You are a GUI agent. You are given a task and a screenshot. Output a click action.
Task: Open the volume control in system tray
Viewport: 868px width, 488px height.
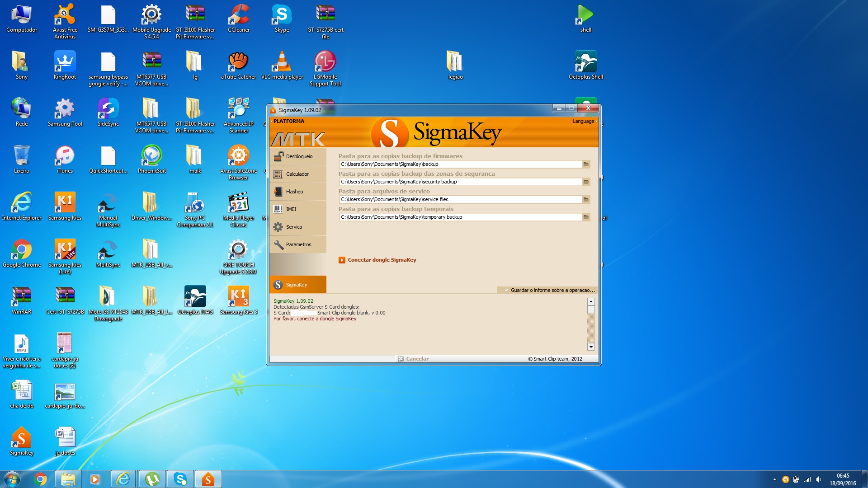pos(818,479)
